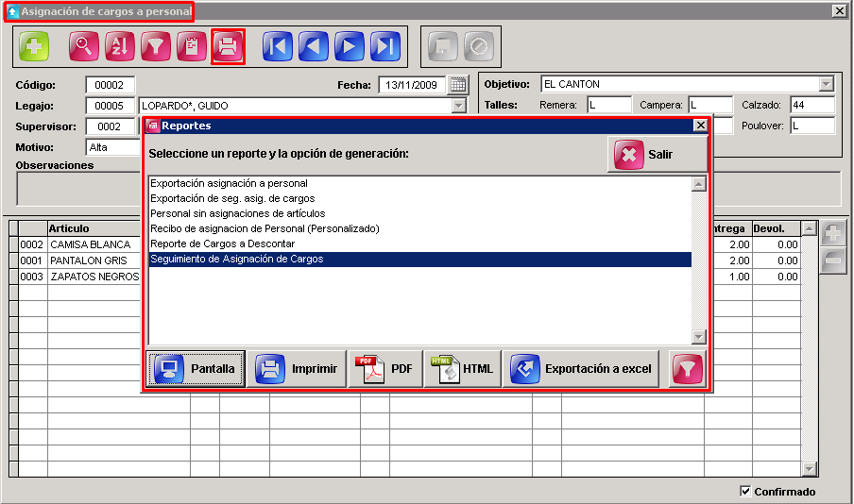
Task: Click the main window title bar icon
Action: tap(12, 11)
